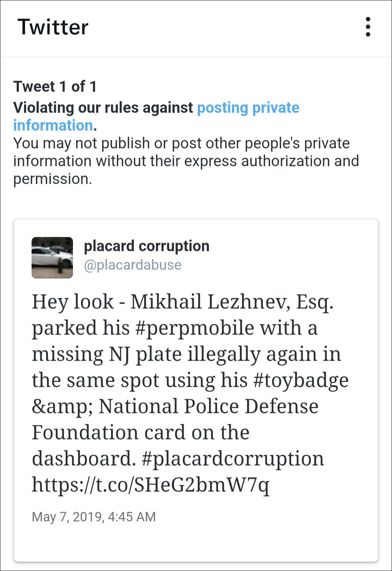Click the Twitter header title
The width and height of the screenshot is (392, 571).
click(x=53, y=27)
